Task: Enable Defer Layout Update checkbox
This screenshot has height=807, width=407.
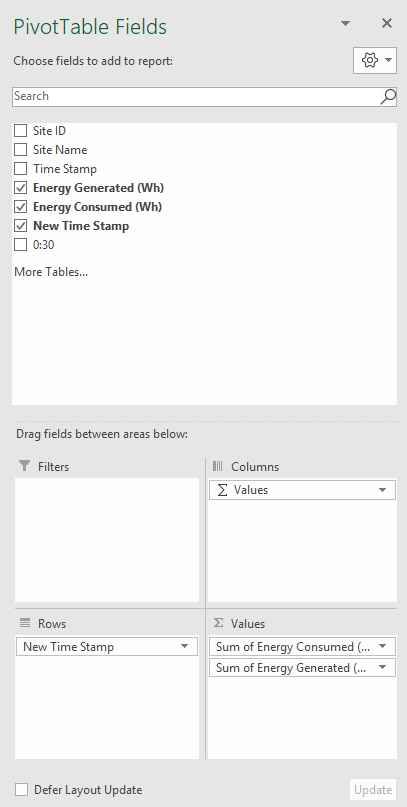Action: (21, 790)
